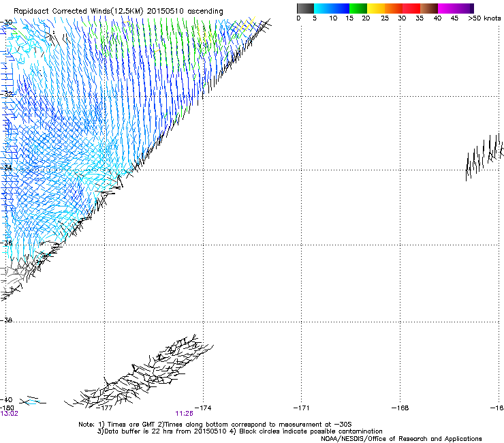This screenshot has height=443, width=504.
Task: Click the -38 latitude axis label
Action: [6, 320]
